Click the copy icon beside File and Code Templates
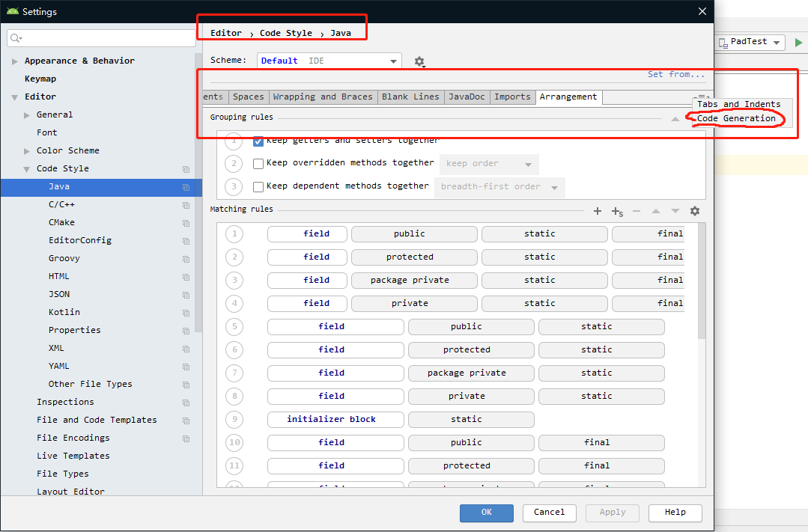The width and height of the screenshot is (808, 532). [186, 421]
